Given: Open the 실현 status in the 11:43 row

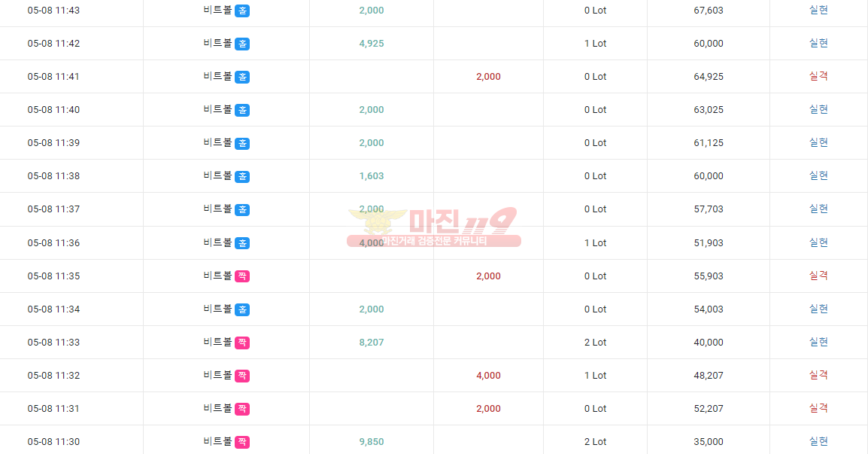Looking at the screenshot, I should point(818,10).
